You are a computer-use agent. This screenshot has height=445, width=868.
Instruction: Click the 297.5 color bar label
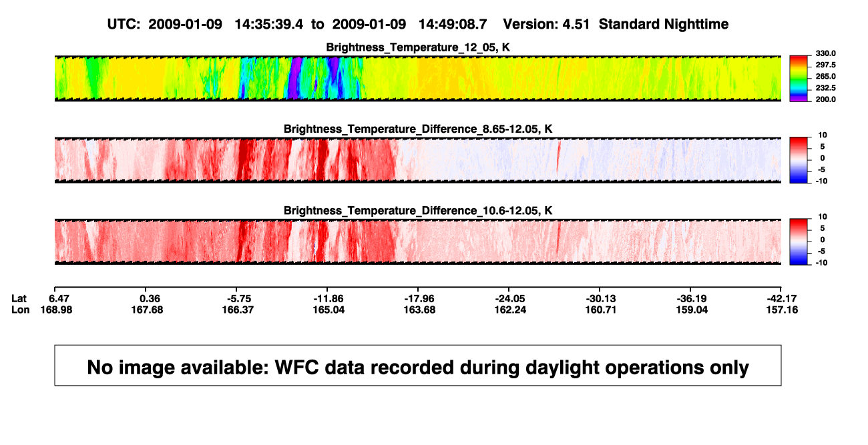825,65
